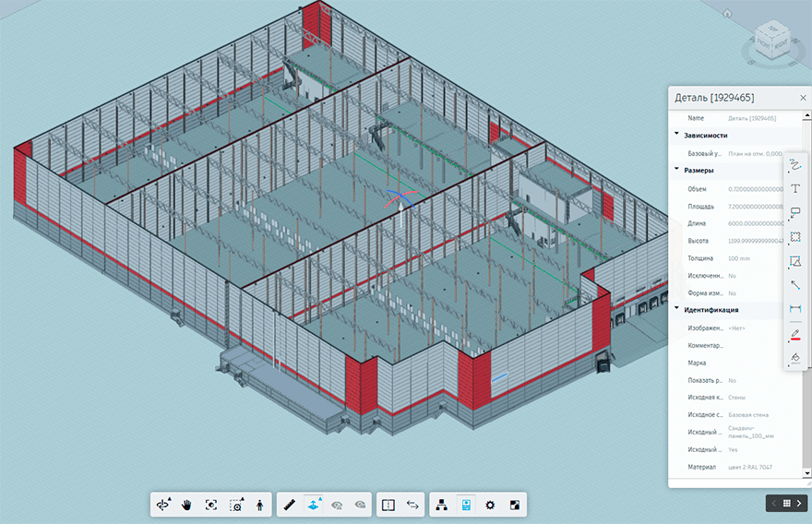Select the freehand markup tool
Viewport: 812px width, 524px height.
point(795,166)
